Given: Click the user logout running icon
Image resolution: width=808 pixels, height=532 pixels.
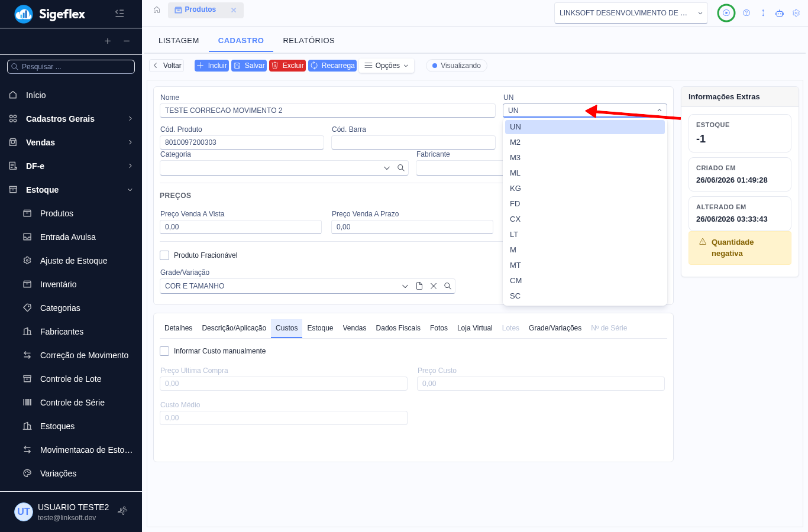Looking at the screenshot, I should (122, 511).
